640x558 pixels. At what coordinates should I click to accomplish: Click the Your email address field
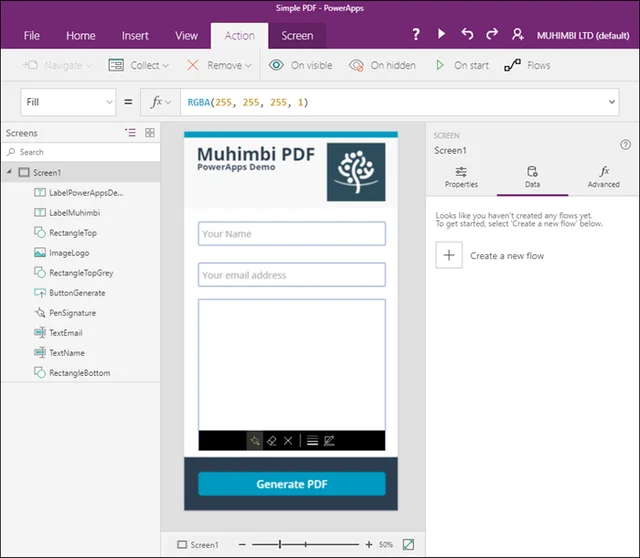291,275
